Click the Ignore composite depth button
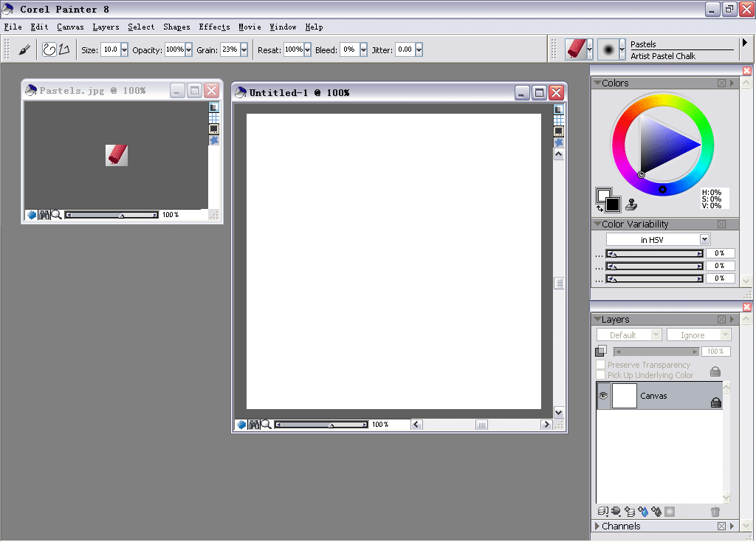Viewport: 756px width, 542px height. (698, 335)
